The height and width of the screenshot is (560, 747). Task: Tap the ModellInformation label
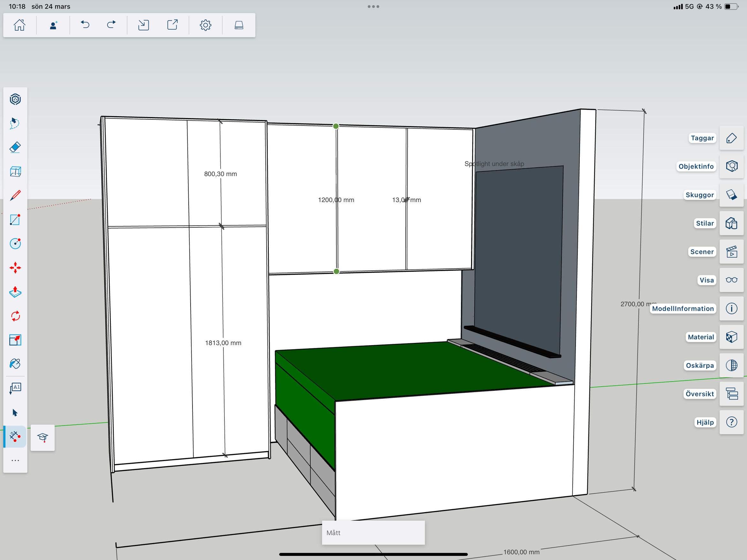[683, 308]
